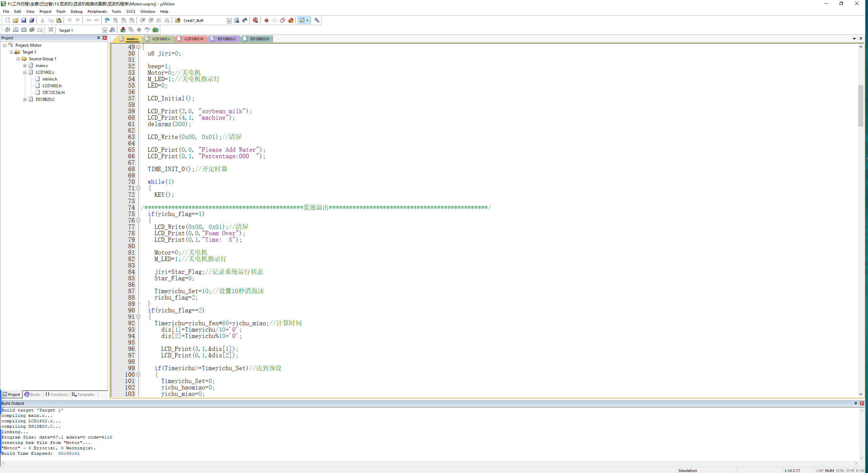The height and width of the screenshot is (473, 868).
Task: Show the Books panel tab
Action: [x=32, y=395]
